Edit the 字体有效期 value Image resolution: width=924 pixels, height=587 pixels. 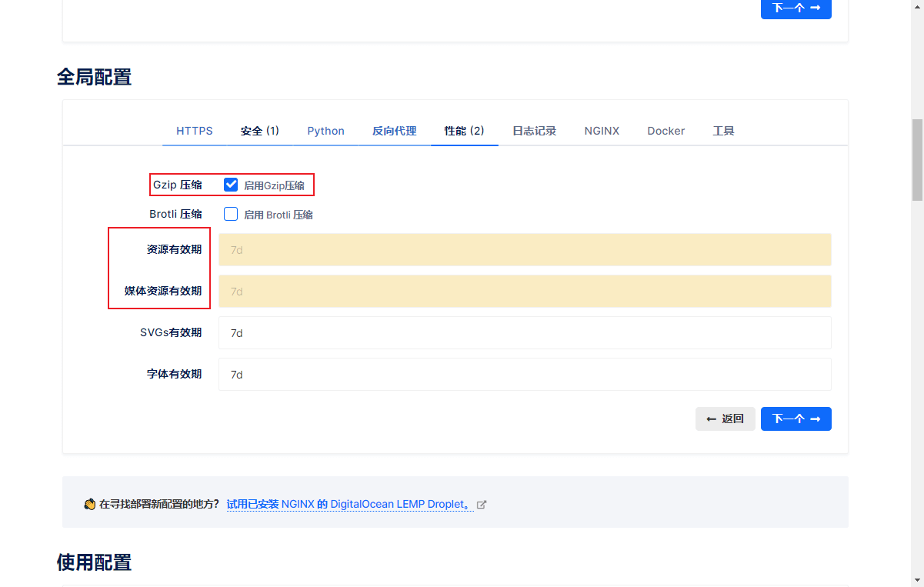click(x=525, y=374)
